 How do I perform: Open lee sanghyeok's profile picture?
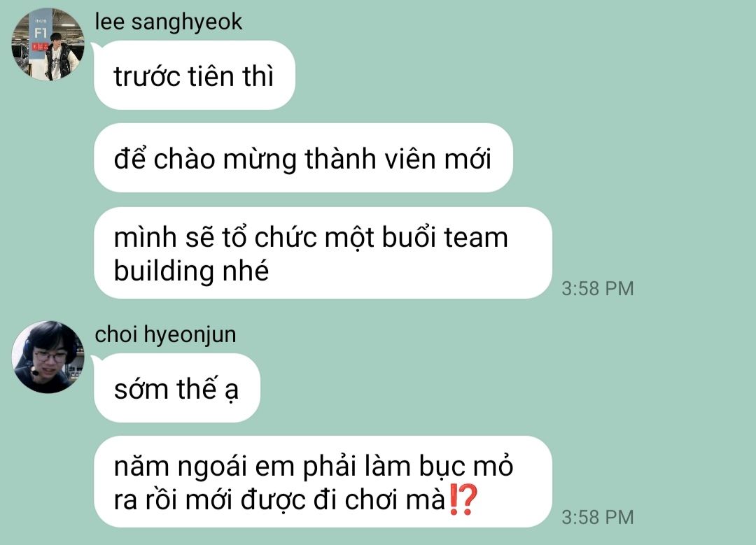(48, 44)
